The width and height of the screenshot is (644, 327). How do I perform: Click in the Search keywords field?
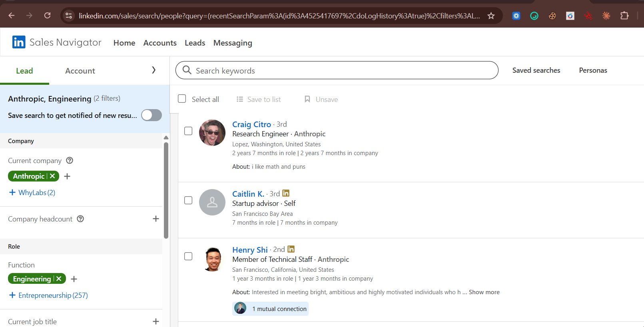[x=337, y=70]
